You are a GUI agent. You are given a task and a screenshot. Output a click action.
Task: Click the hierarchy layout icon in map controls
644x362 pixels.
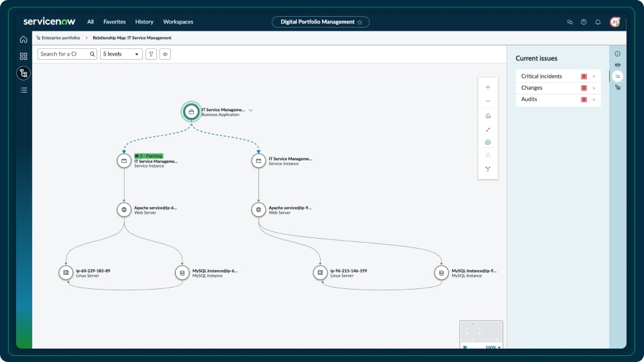click(488, 155)
